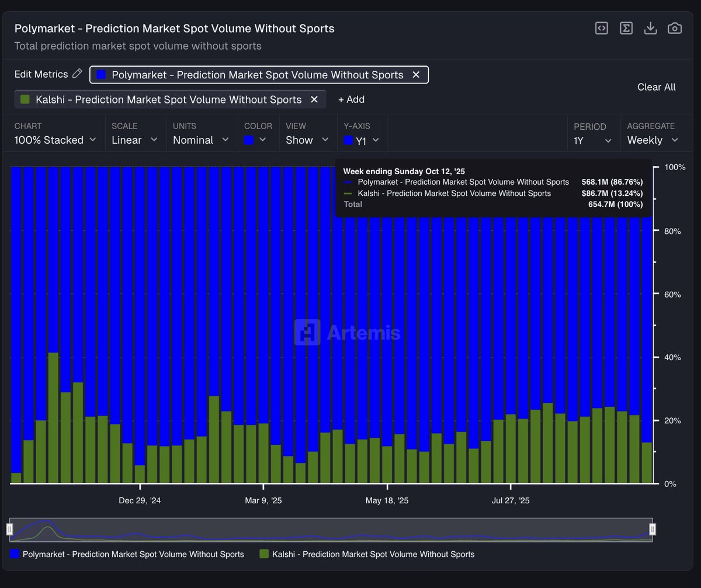Screen dimensions: 701x588
Task: Click Clear All
Action: click(656, 87)
